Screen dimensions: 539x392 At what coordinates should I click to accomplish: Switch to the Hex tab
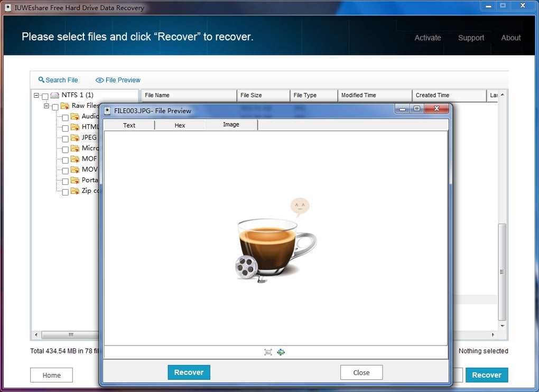(x=180, y=125)
